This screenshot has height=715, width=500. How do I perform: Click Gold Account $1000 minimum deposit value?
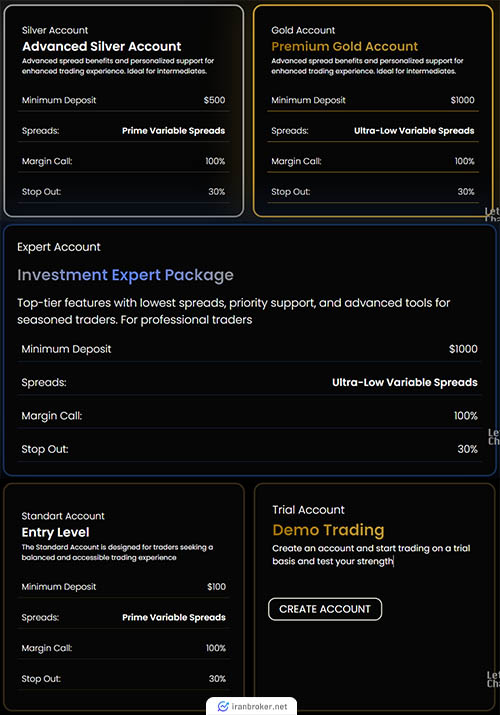point(462,100)
